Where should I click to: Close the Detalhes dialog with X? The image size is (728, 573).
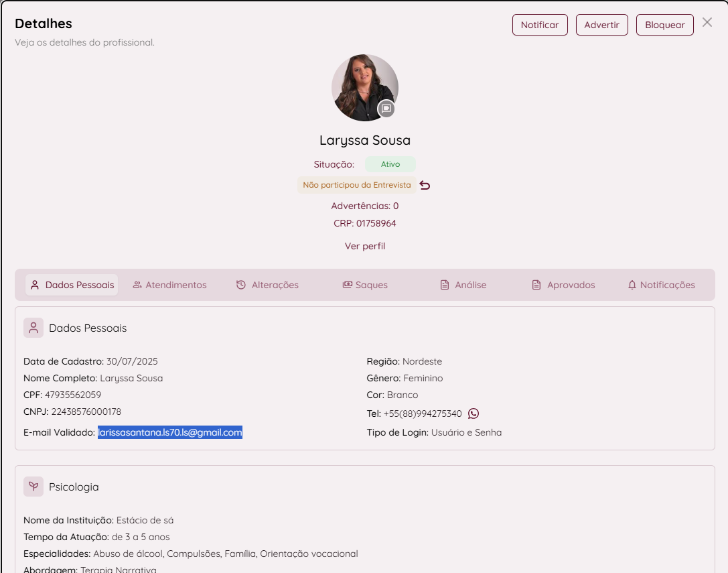(x=707, y=23)
